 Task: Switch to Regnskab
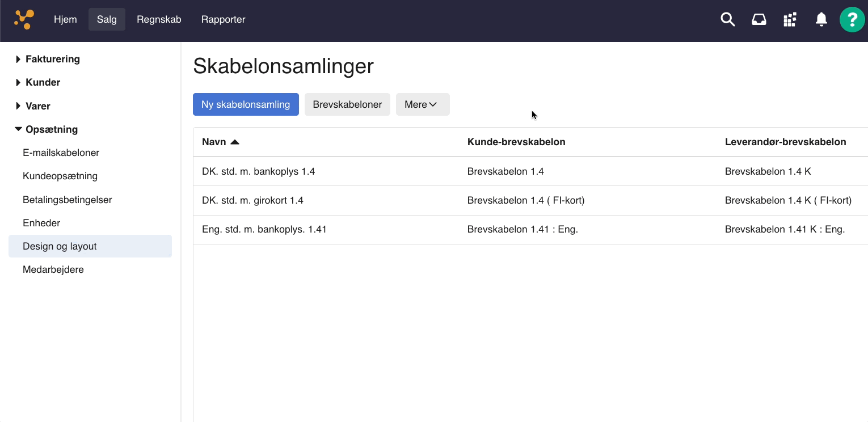(x=159, y=19)
